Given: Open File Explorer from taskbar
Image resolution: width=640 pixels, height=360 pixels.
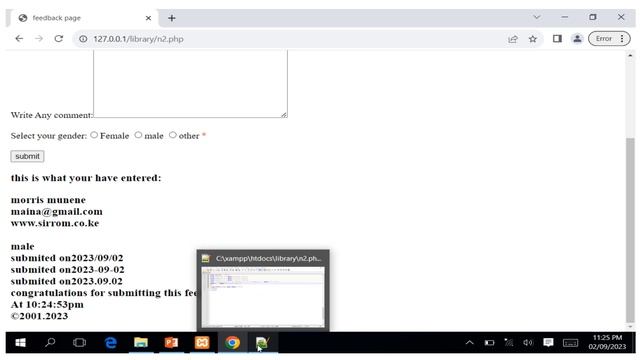Looking at the screenshot, I should (141, 342).
